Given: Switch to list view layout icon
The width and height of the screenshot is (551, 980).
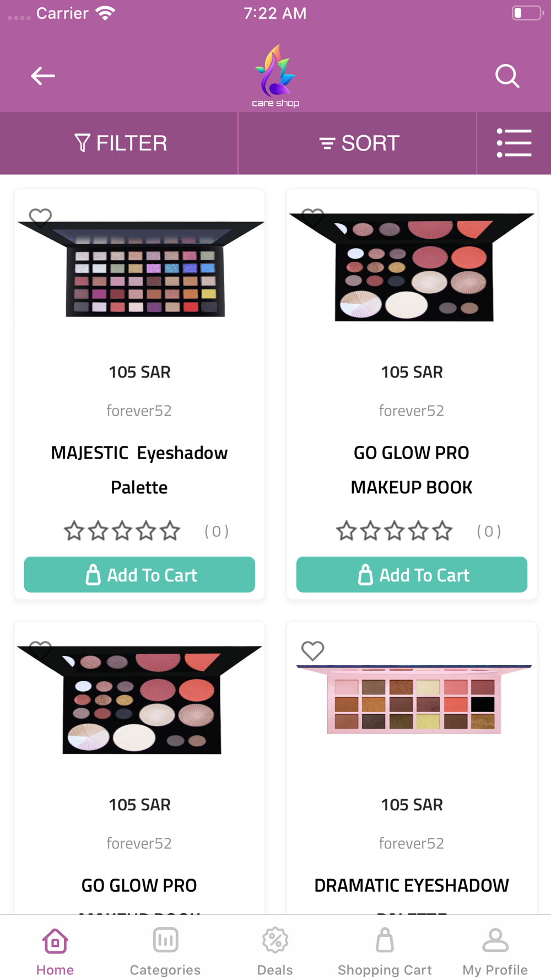Looking at the screenshot, I should [x=514, y=143].
